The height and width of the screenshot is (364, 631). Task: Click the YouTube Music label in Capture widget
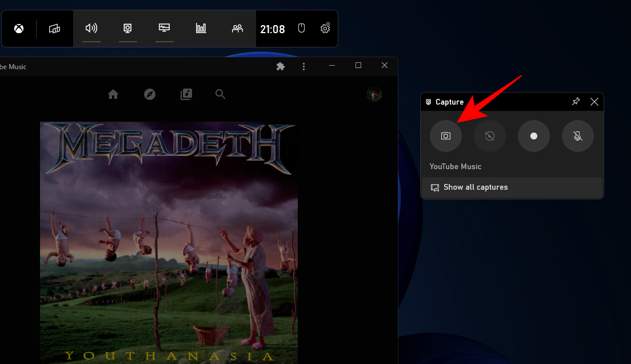click(455, 166)
